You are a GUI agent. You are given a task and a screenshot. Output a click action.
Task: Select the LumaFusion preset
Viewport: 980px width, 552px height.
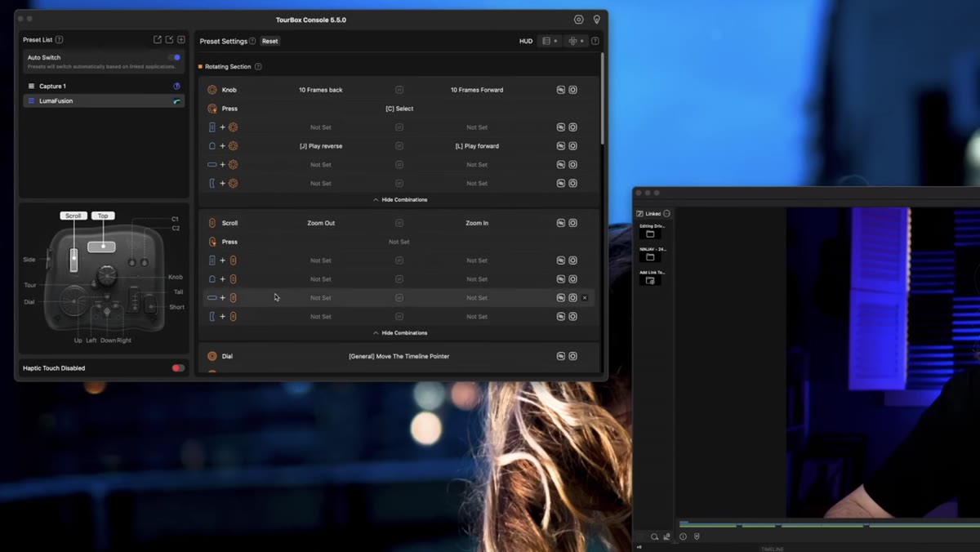104,101
